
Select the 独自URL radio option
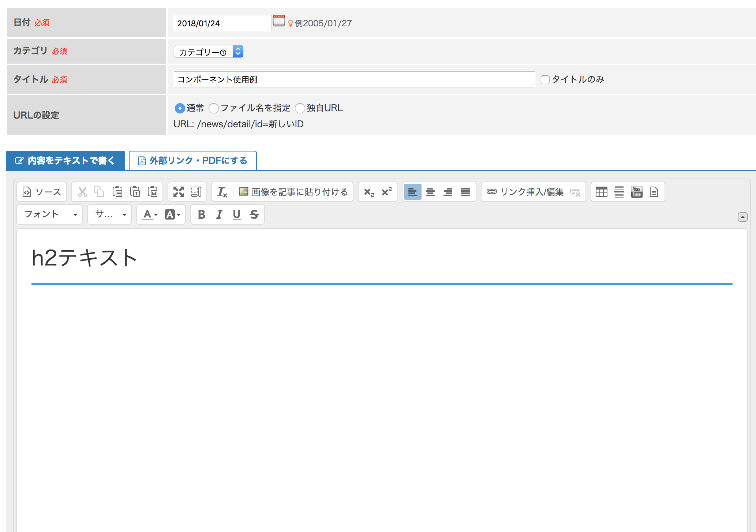tap(300, 108)
